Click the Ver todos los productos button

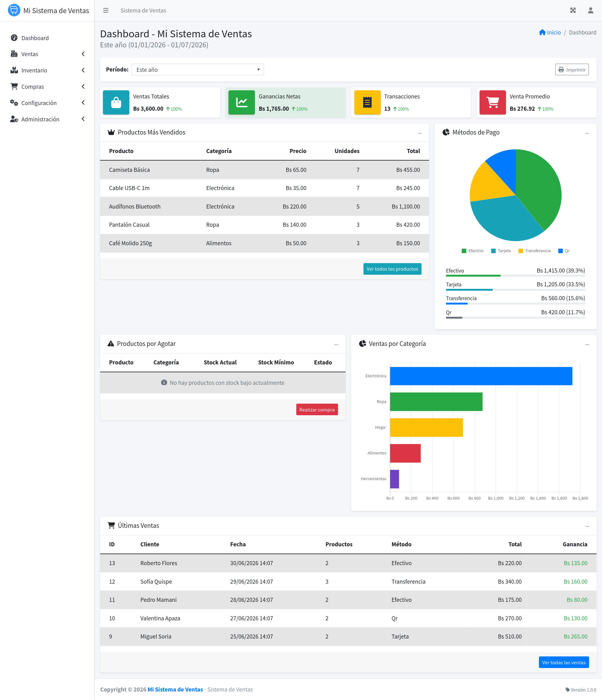[392, 269]
